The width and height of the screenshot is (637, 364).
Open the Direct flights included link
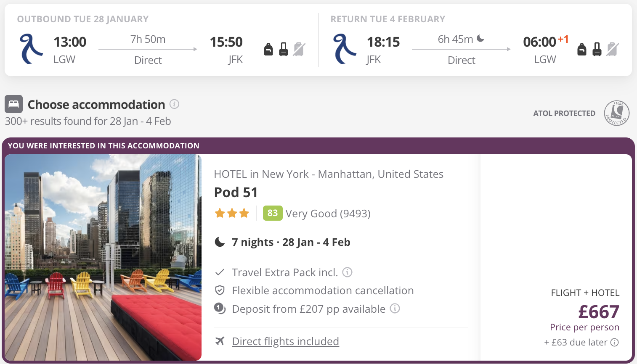coord(285,341)
